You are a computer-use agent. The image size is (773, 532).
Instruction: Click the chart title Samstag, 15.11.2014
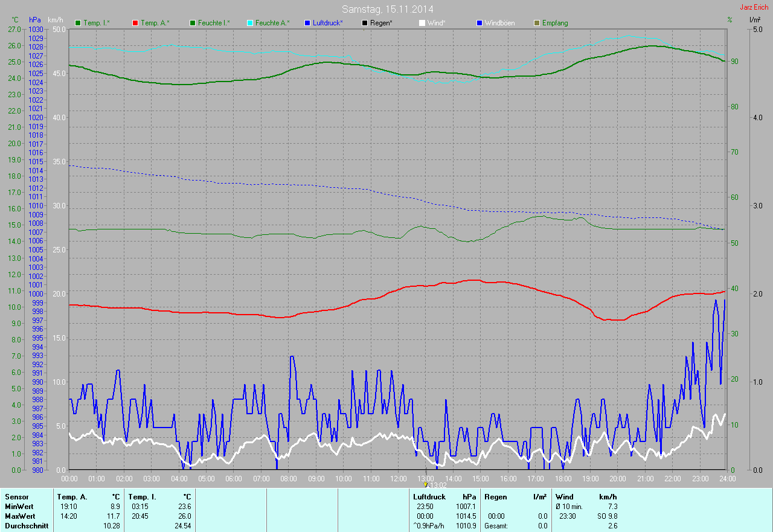tap(387, 9)
